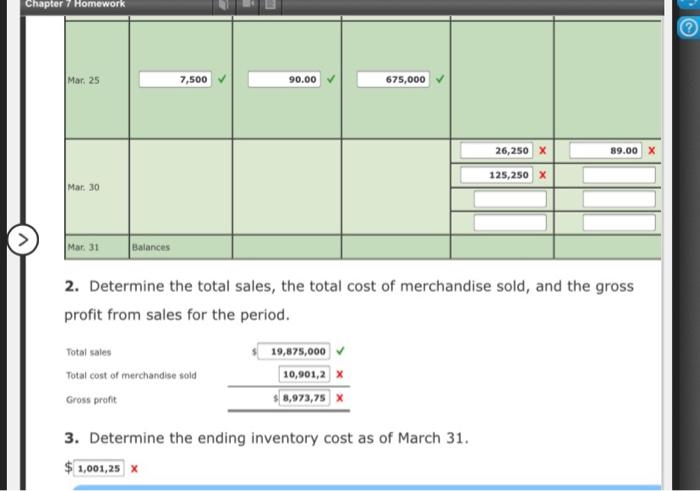700x491 pixels.
Task: Click the Gross profit input field
Action: [x=304, y=398]
